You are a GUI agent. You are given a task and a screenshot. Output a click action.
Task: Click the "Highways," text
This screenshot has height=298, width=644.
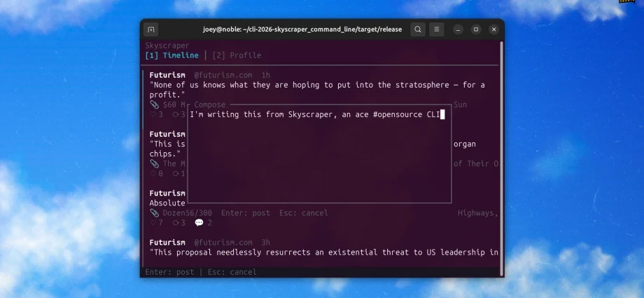coord(478,212)
